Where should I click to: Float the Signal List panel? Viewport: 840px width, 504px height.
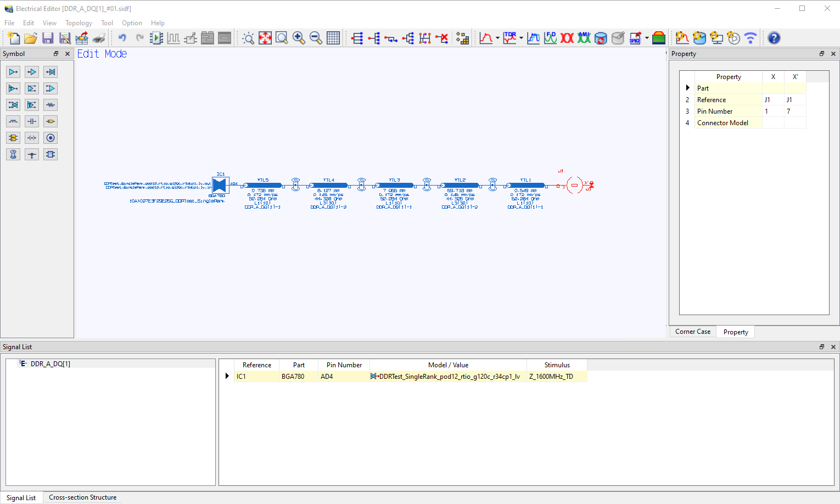tap(821, 346)
